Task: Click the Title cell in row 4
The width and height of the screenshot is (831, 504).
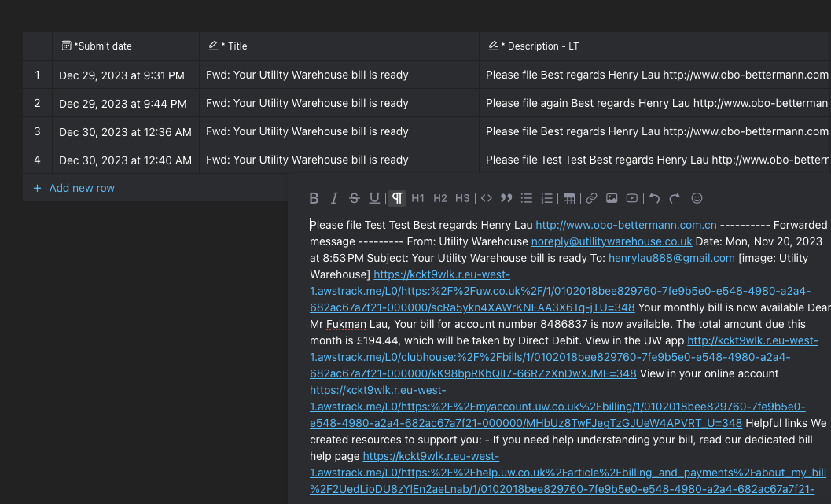Action: pos(339,160)
